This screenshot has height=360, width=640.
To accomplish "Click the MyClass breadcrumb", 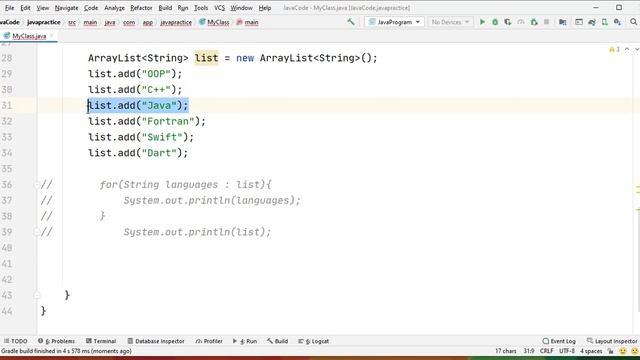I will 214,22.
